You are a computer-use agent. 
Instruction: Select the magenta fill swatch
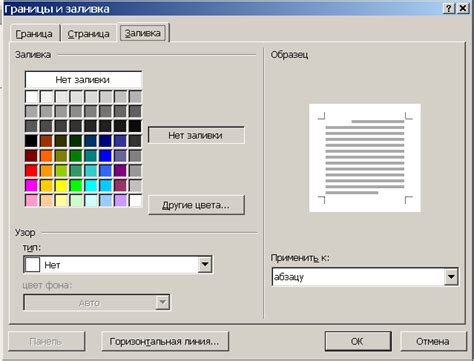[32, 186]
